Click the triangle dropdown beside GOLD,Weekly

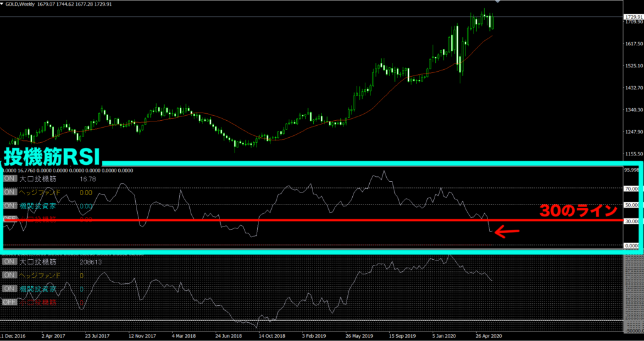point(3,5)
